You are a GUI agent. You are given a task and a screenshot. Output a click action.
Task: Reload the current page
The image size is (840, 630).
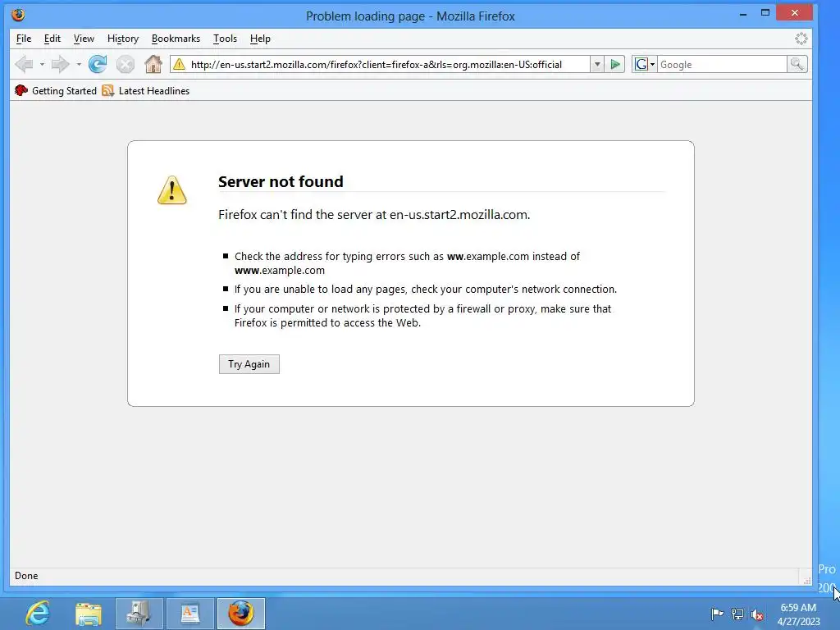click(x=98, y=64)
